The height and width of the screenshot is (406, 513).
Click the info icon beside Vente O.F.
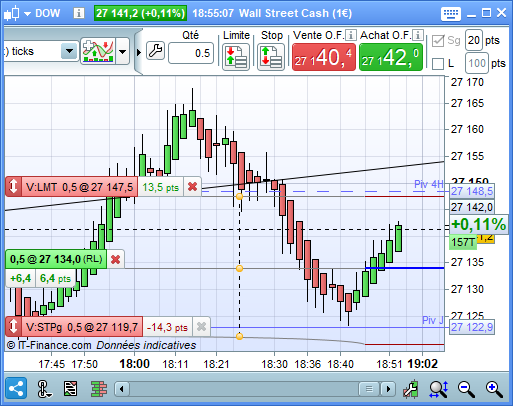click(350, 35)
